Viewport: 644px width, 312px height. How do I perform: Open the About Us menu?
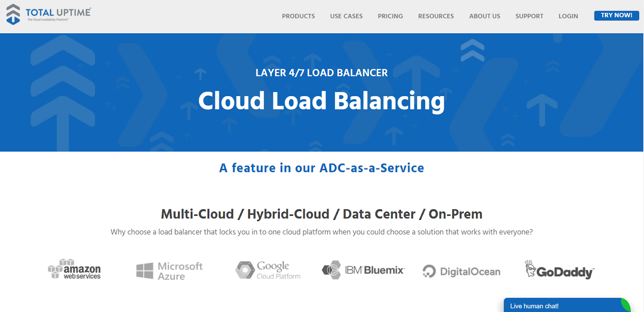tap(485, 16)
